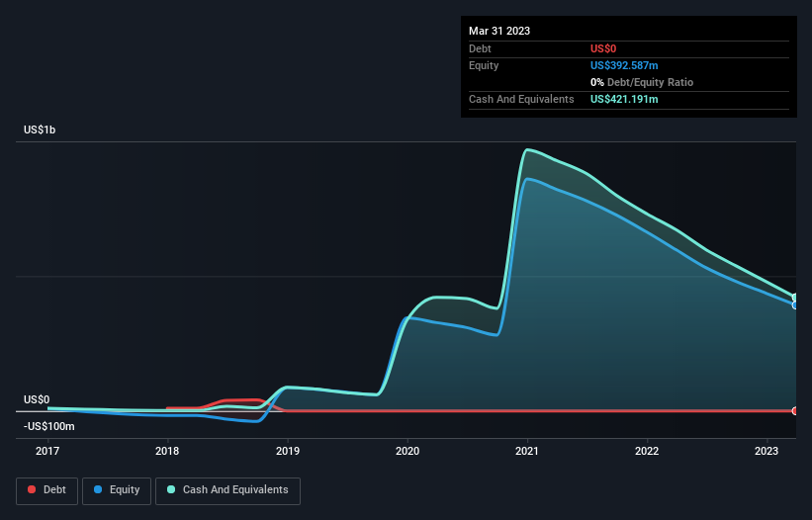Click the 2019 axis label
812x520 pixels.
[x=288, y=451]
